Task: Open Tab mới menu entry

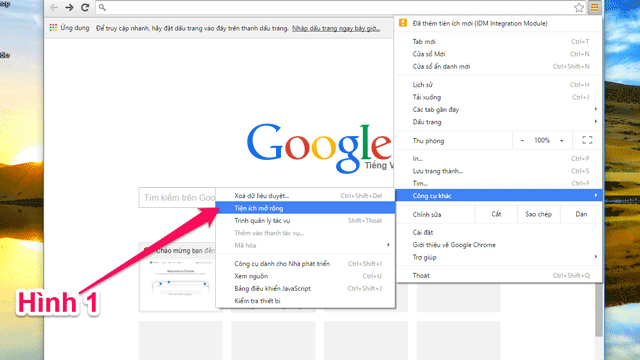Action: click(x=498, y=42)
